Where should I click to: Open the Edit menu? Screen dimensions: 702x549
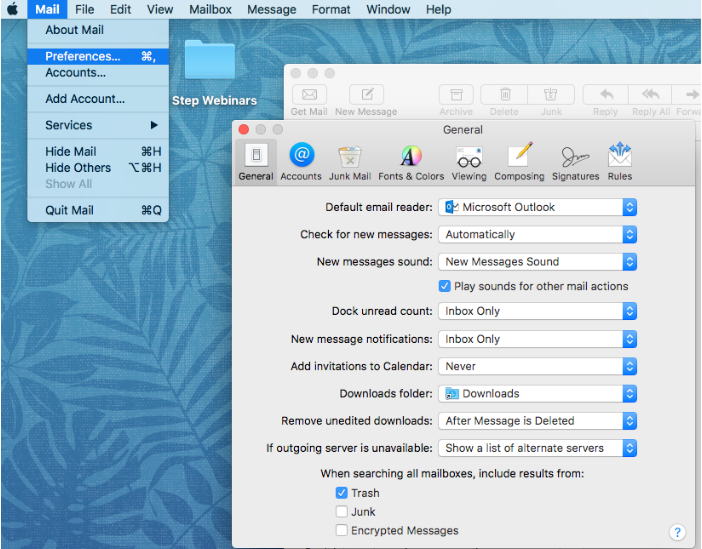[120, 9]
